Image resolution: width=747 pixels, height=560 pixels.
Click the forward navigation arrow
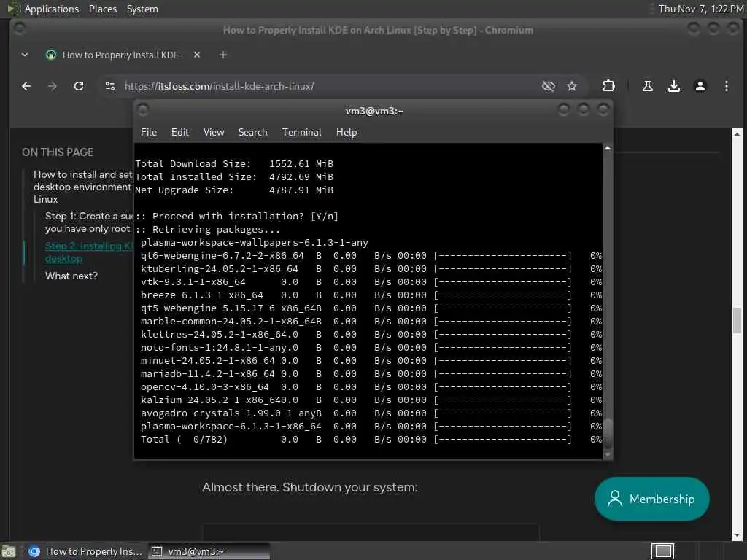(53, 86)
